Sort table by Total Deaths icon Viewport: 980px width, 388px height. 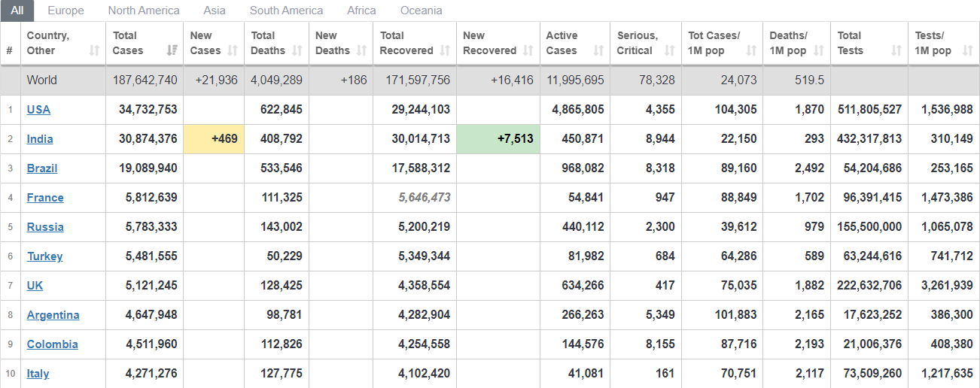click(x=297, y=51)
